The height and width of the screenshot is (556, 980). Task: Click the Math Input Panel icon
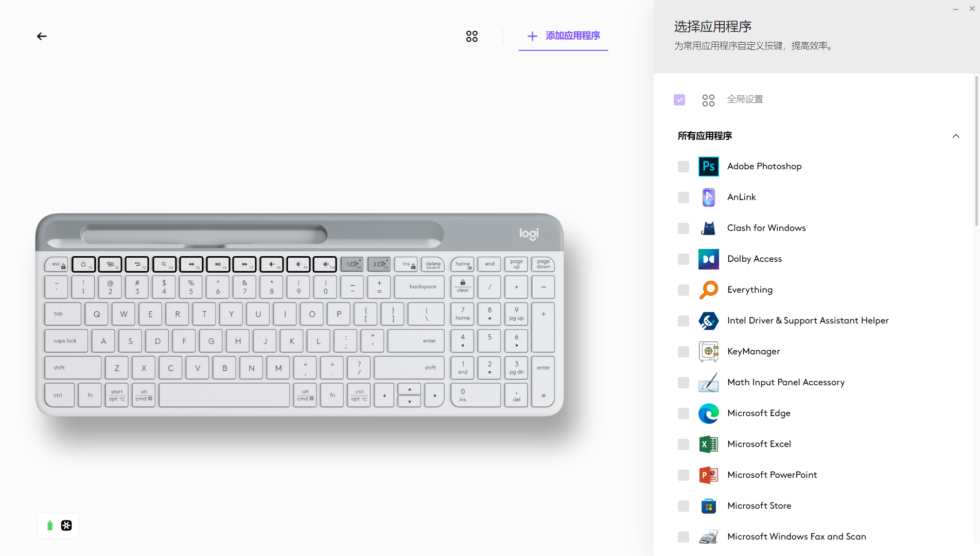[x=709, y=382]
